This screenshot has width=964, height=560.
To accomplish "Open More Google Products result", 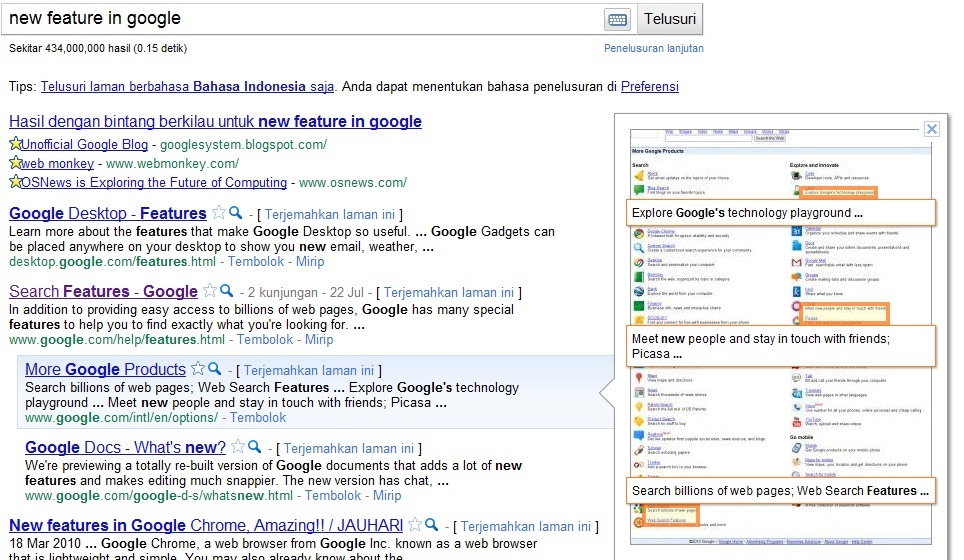I will click(105, 369).
